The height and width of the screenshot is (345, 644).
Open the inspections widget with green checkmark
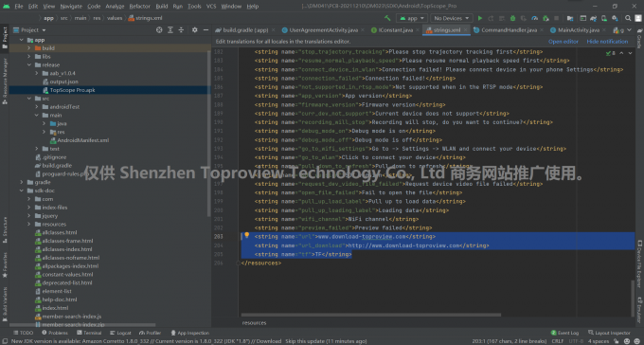[x=610, y=53]
